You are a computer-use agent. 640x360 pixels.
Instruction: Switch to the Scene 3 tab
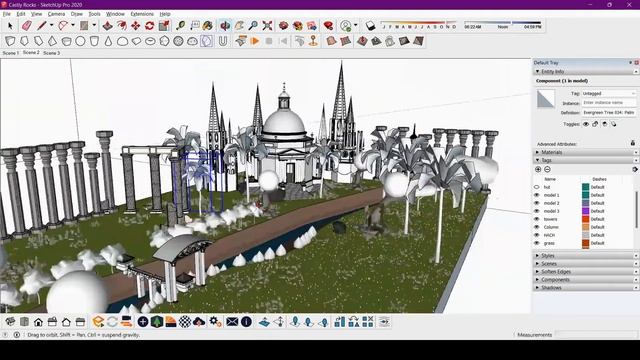coord(51,53)
